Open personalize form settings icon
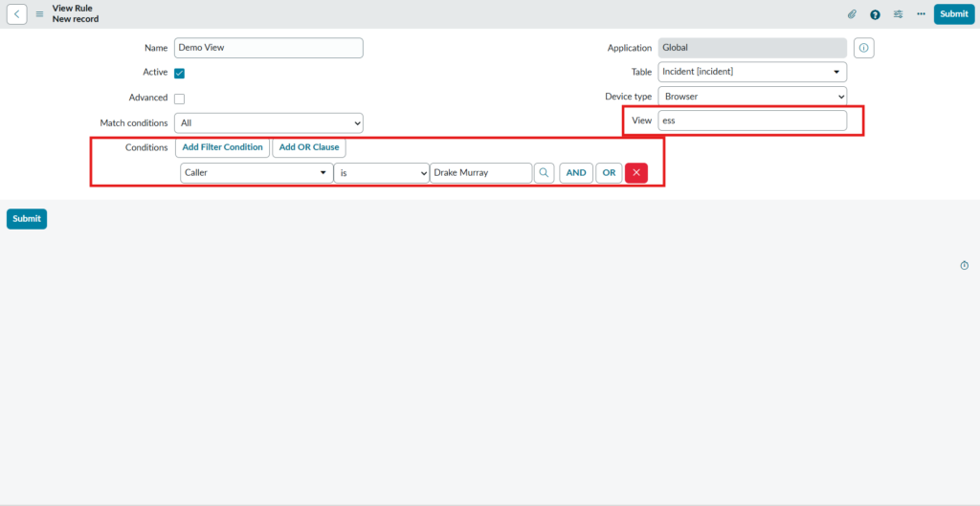Image resolution: width=980 pixels, height=506 pixels. pos(898,13)
